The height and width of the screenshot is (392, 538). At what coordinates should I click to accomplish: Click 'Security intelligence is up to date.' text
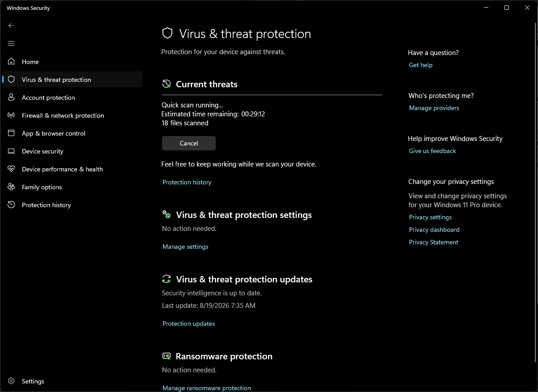tap(212, 293)
